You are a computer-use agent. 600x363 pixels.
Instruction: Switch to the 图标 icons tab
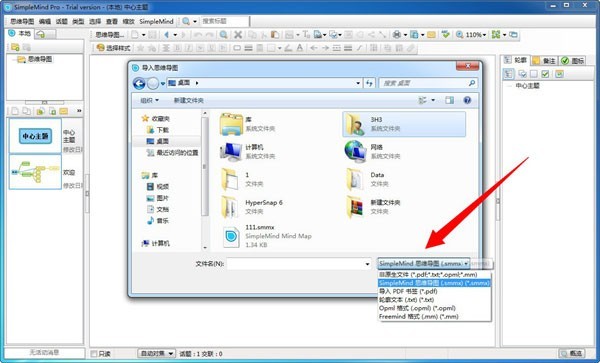coord(572,60)
